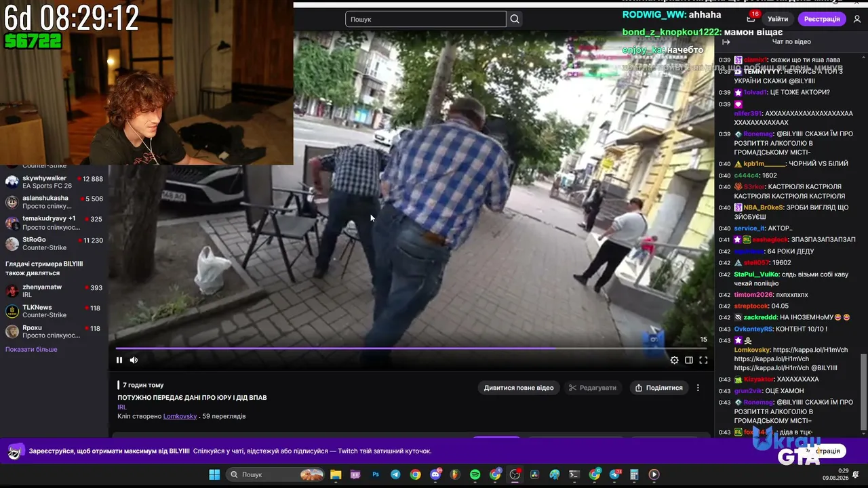Click the timtom2026 username in chat
Screen dimensions: 868x488
pos(753,295)
